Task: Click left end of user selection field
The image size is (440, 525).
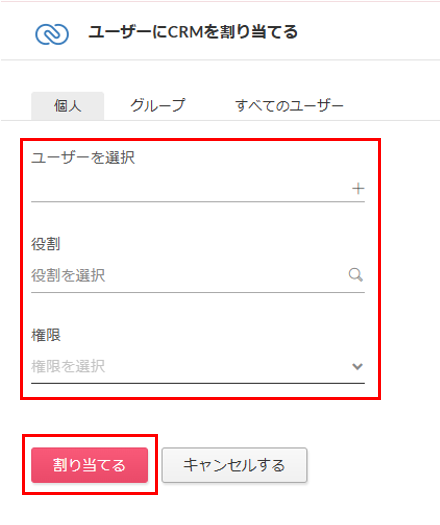Action: (37, 189)
